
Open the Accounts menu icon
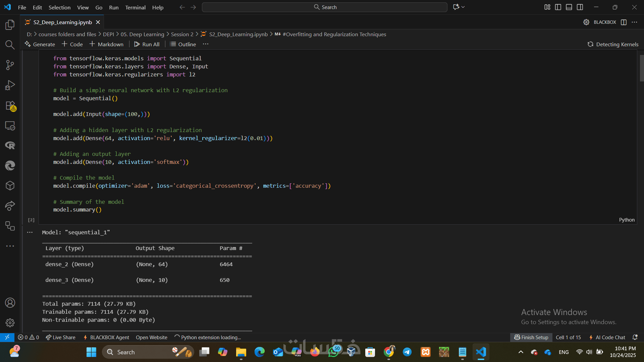pos(10,303)
